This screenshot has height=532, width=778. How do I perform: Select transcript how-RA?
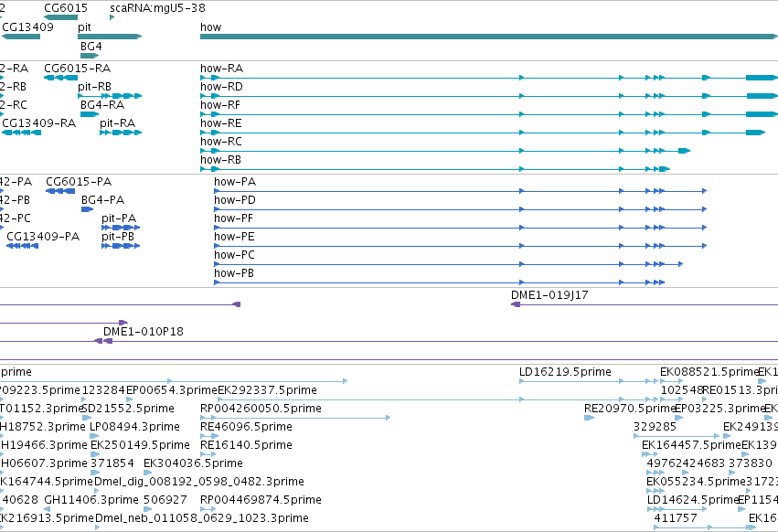tap(489, 78)
